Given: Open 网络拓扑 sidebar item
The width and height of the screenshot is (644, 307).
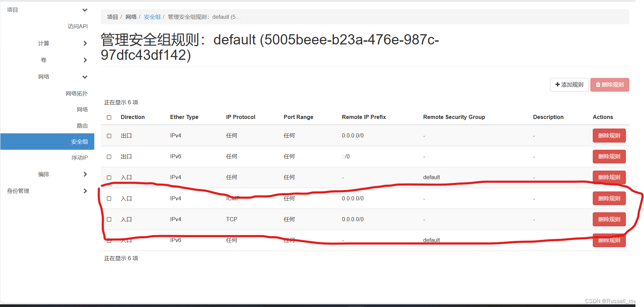Looking at the screenshot, I should [x=77, y=93].
